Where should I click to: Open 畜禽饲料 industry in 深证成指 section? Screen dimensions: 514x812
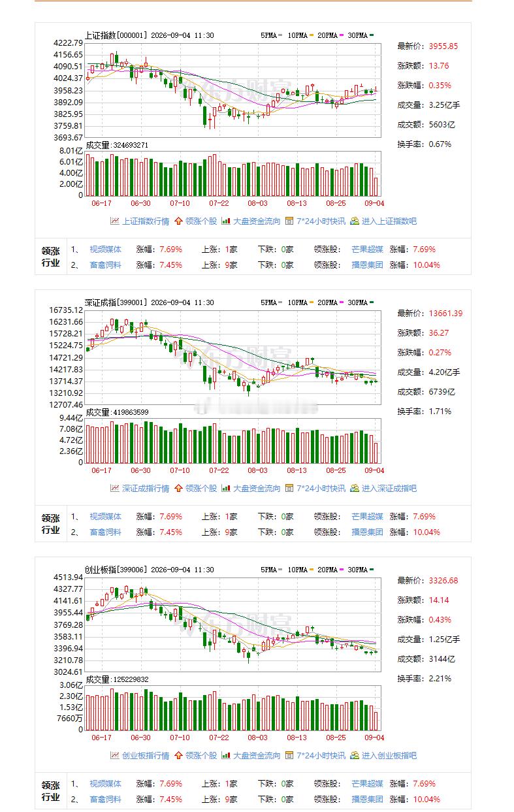105,532
